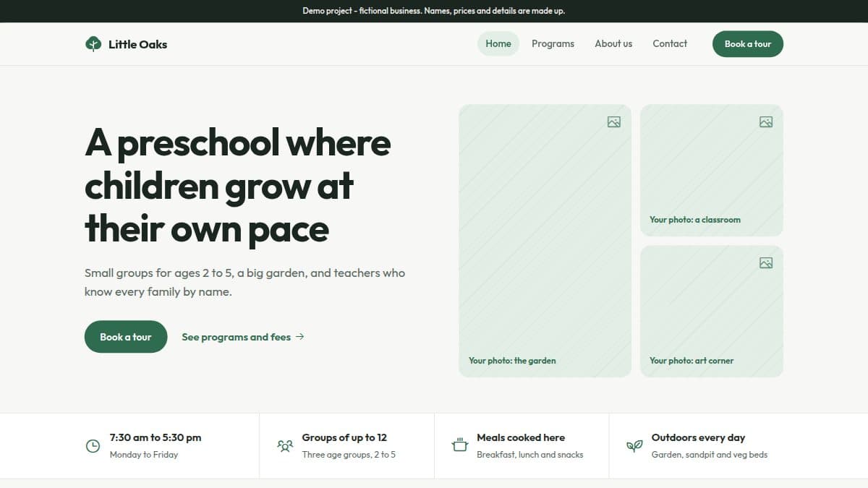Click the cooking pot icon beside Meals cooked here
The width and height of the screenshot is (868, 488).
[x=460, y=445]
